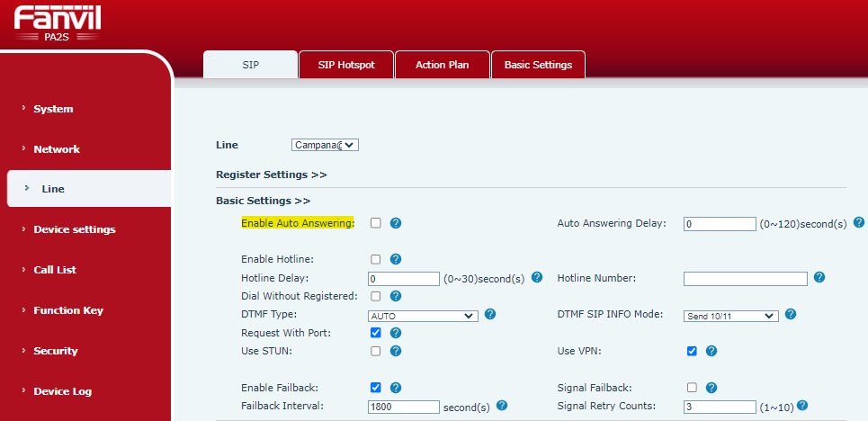Show help for DTMF SIP INFO Mode

tap(791, 314)
